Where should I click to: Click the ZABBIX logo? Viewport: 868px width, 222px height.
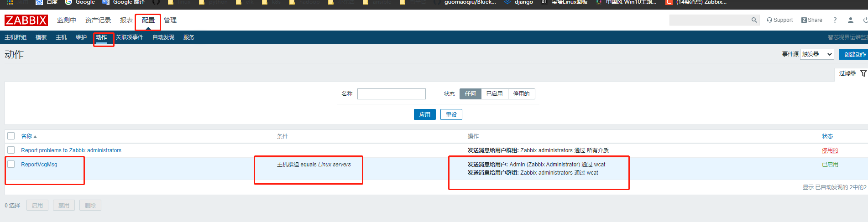(x=26, y=20)
